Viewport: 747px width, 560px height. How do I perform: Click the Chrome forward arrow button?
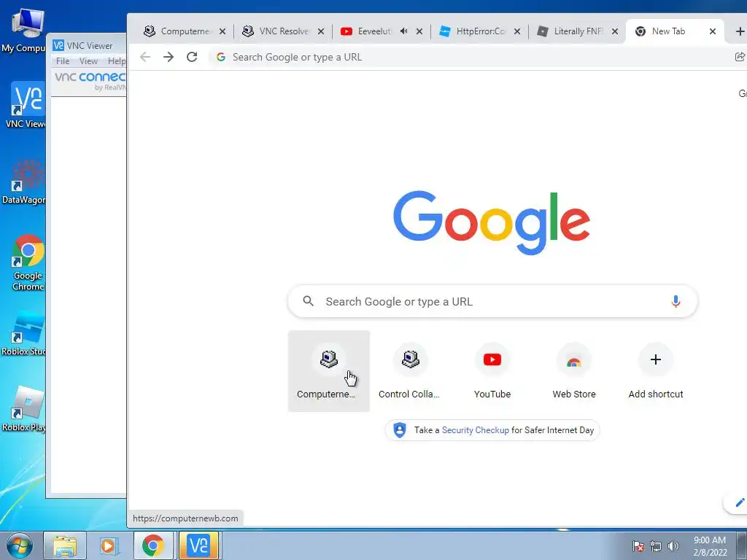tap(169, 57)
